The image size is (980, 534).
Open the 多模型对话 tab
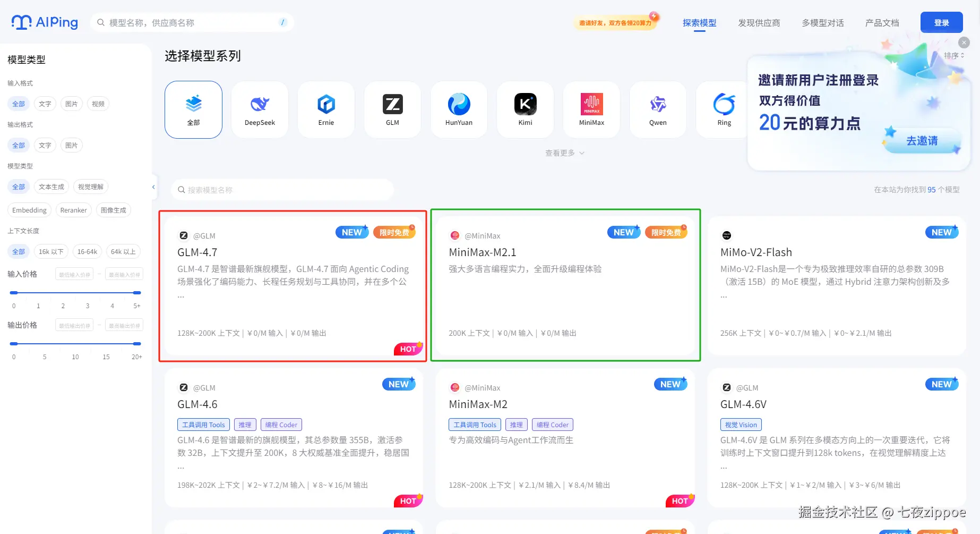(x=823, y=23)
